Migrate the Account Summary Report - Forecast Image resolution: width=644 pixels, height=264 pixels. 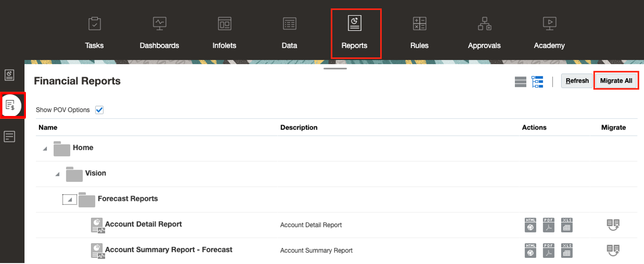[x=613, y=250]
